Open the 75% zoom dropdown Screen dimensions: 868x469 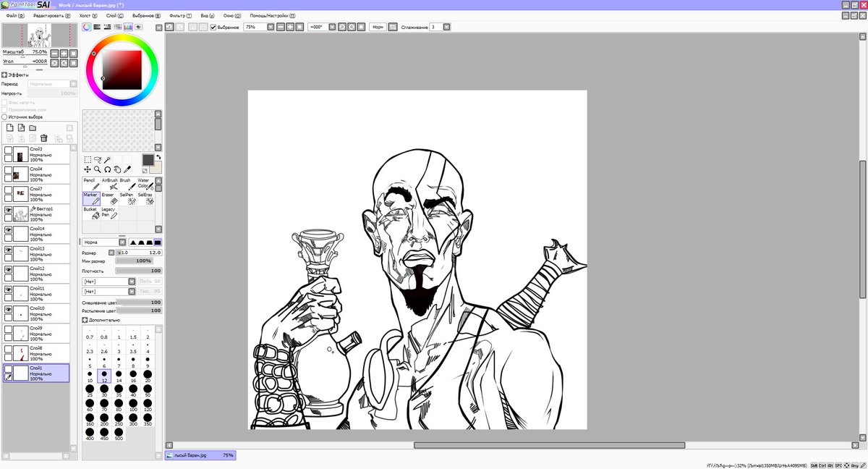tap(271, 27)
